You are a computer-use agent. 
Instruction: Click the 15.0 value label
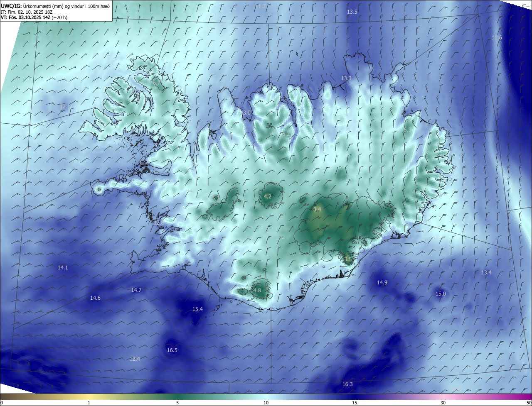coord(441,294)
